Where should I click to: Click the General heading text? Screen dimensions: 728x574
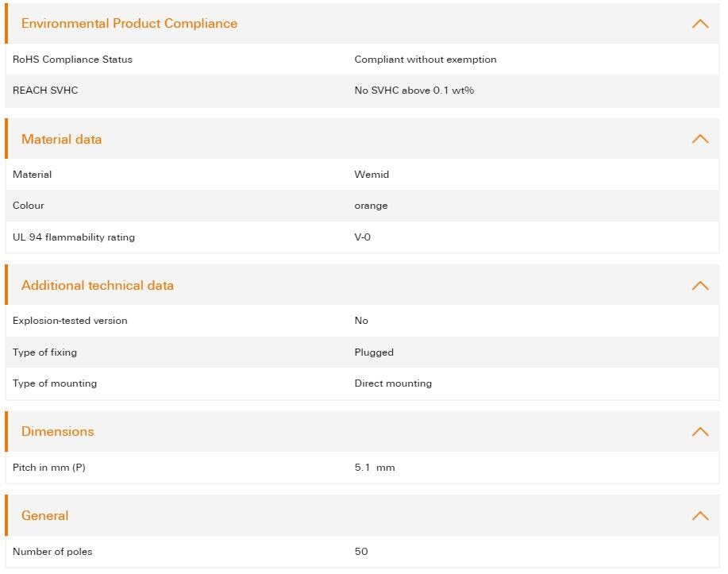pos(44,516)
